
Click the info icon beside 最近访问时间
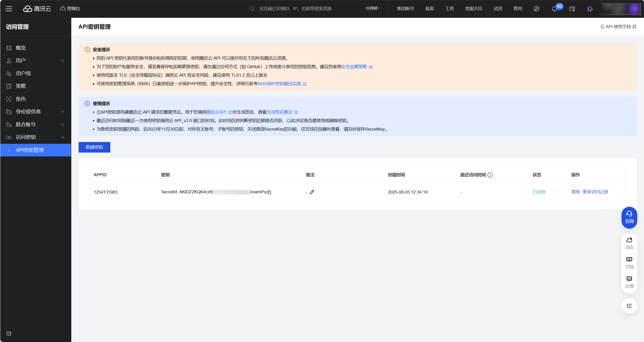point(490,175)
